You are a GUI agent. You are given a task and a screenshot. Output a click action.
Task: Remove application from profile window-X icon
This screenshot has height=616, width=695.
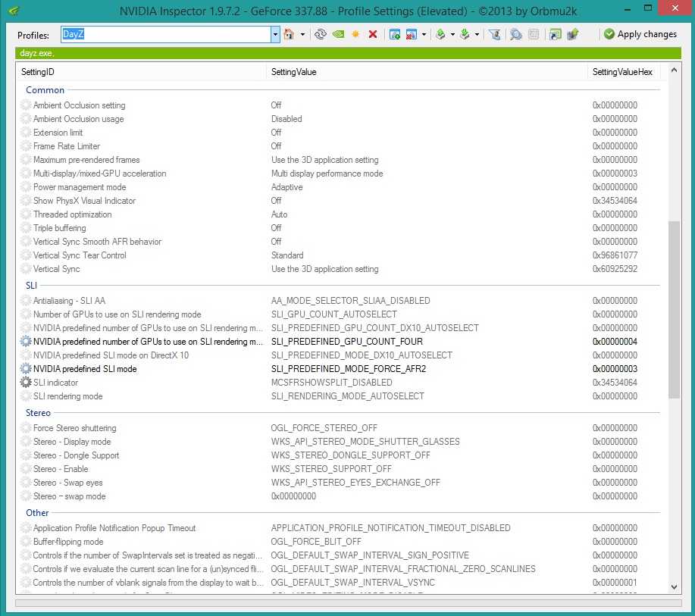(412, 34)
